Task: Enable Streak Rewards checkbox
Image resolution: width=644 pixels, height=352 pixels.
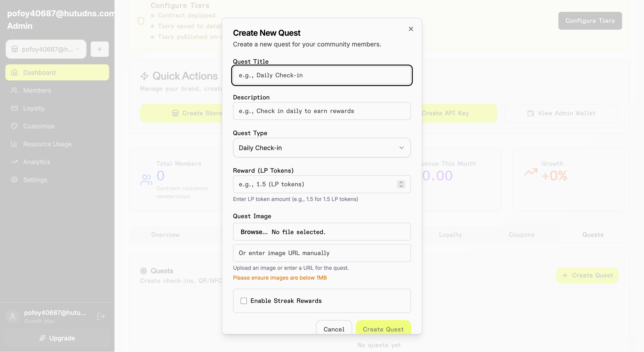Action: click(x=244, y=301)
